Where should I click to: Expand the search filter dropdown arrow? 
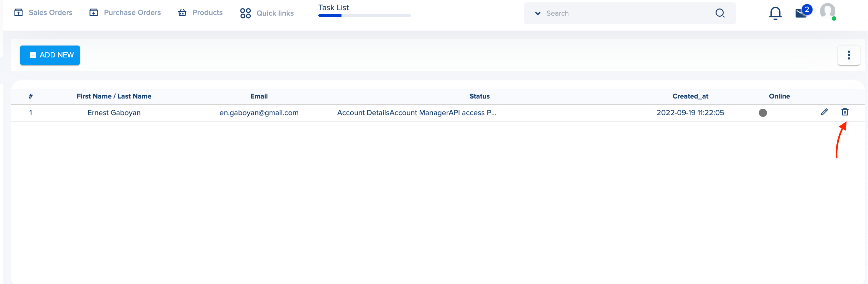538,13
